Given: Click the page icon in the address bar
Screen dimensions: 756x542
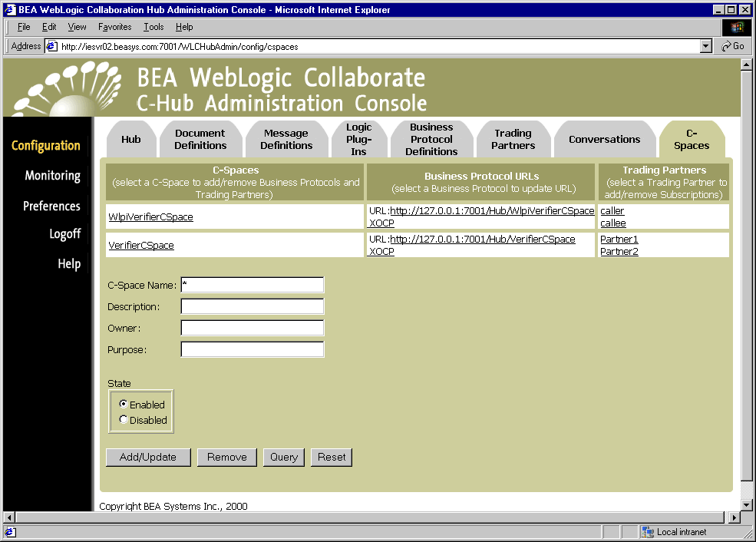Looking at the screenshot, I should 51,46.
